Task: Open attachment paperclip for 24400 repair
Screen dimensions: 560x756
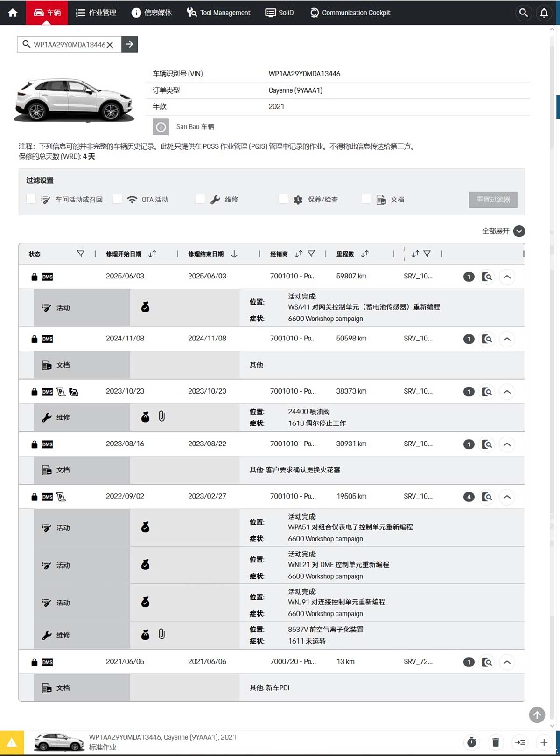Action: coord(161,416)
